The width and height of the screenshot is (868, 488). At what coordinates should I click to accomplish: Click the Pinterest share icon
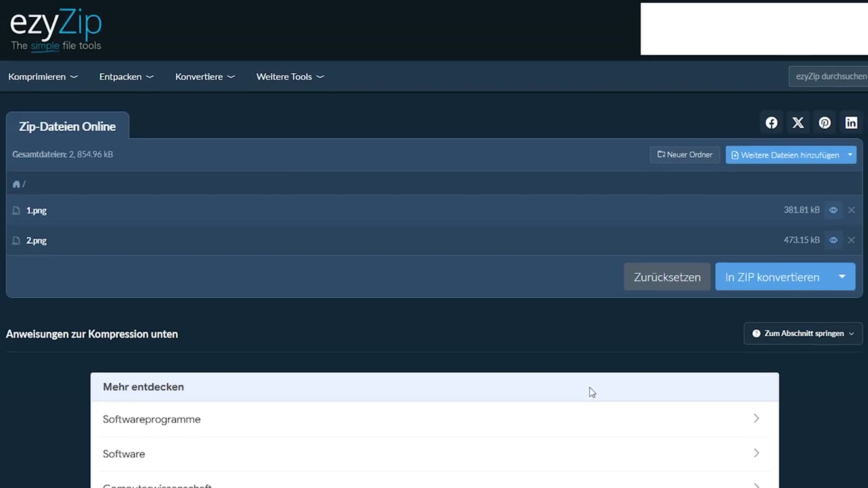(825, 123)
